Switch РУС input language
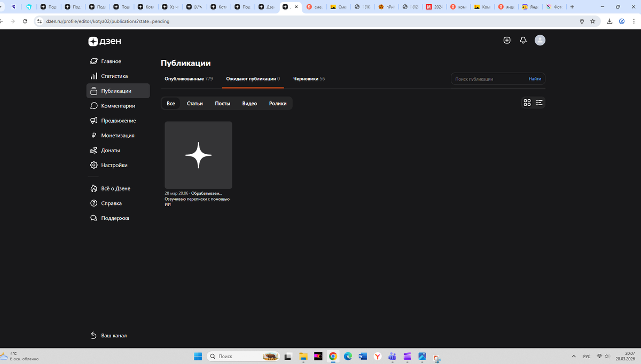The height and width of the screenshot is (364, 641). [x=587, y=356]
